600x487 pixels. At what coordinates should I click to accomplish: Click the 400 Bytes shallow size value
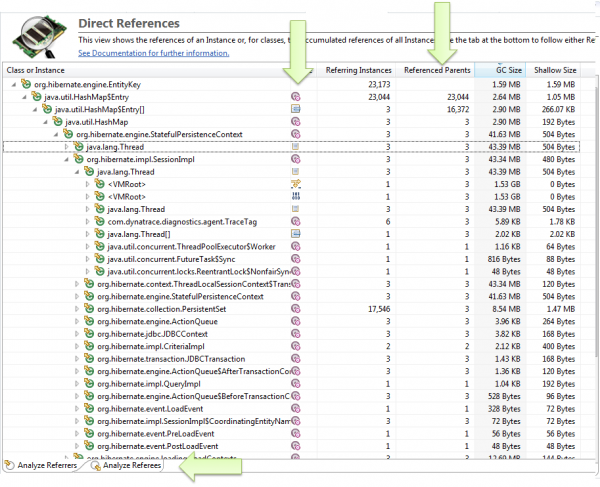pyautogui.click(x=559, y=347)
